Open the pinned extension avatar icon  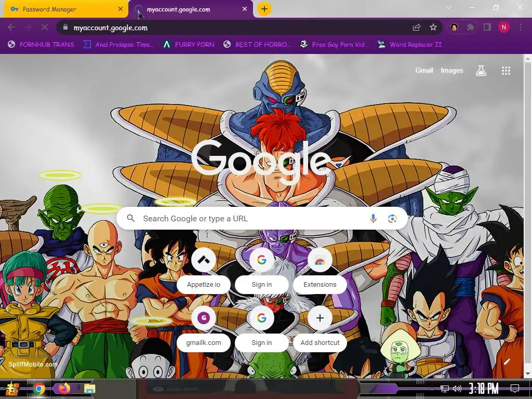pos(454,28)
